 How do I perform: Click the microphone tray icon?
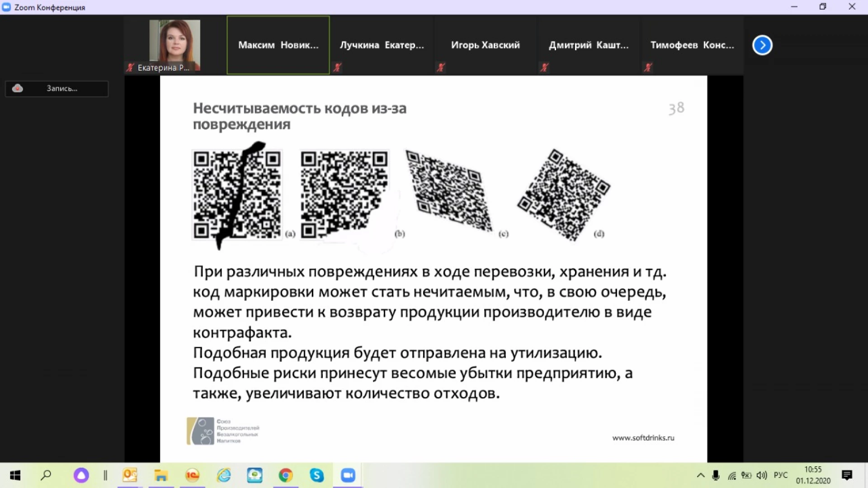pyautogui.click(x=716, y=475)
